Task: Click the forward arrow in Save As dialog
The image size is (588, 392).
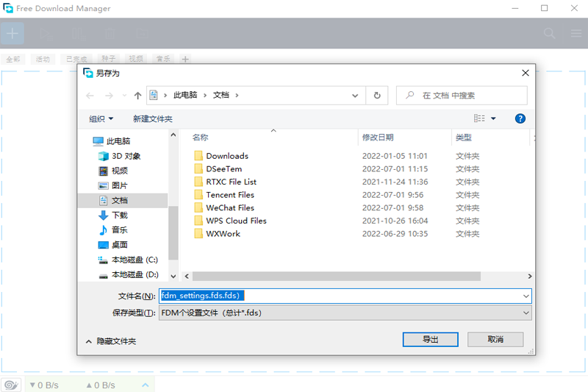Action: point(109,96)
